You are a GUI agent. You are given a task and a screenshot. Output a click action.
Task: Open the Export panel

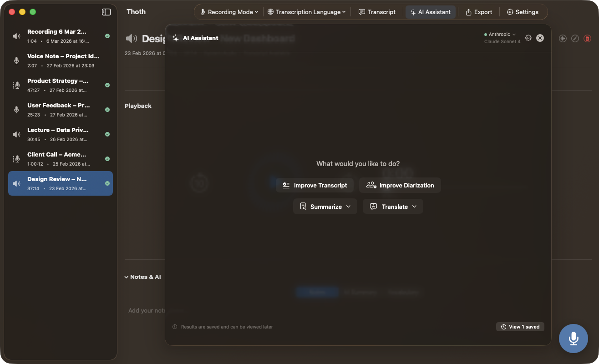478,12
